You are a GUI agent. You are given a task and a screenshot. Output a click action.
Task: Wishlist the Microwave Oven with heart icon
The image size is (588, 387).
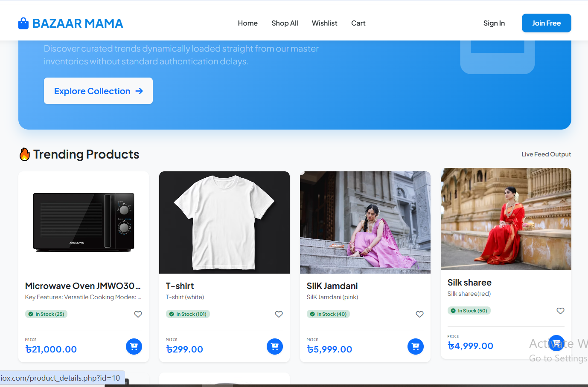[138, 314]
